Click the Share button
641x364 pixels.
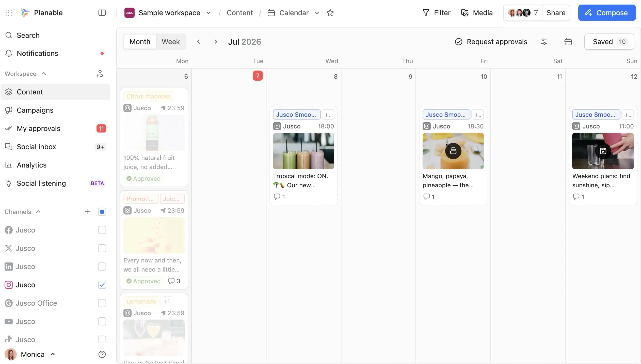tap(556, 13)
